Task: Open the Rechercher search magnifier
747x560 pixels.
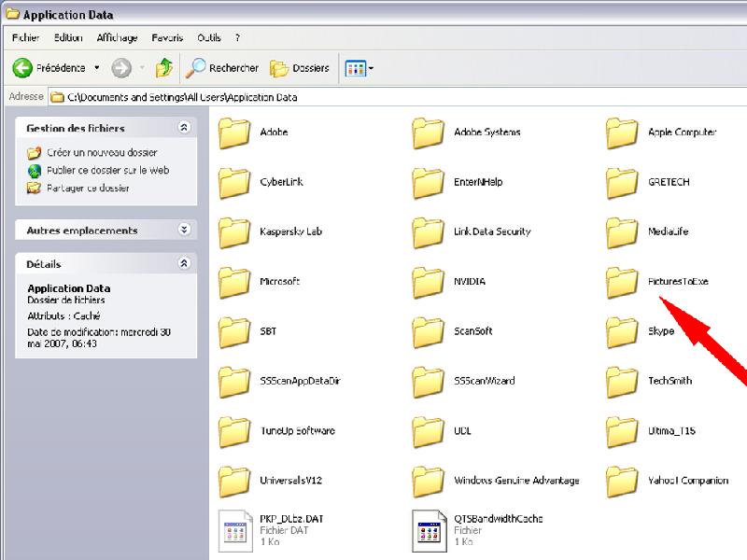Action: [x=195, y=68]
